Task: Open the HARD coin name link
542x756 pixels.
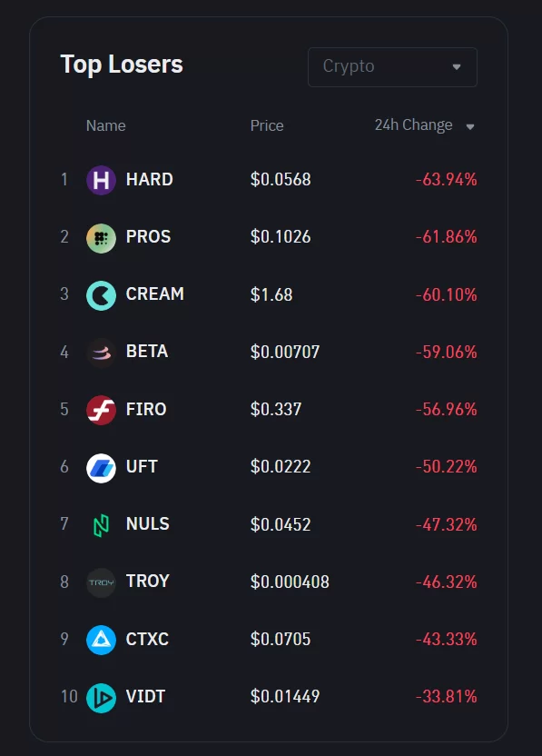Action: click(150, 179)
